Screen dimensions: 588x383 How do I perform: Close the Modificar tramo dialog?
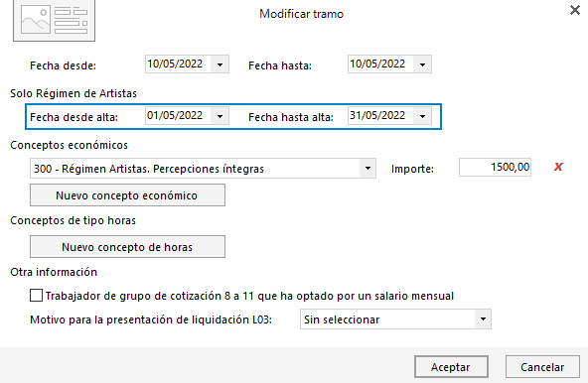[575, 10]
